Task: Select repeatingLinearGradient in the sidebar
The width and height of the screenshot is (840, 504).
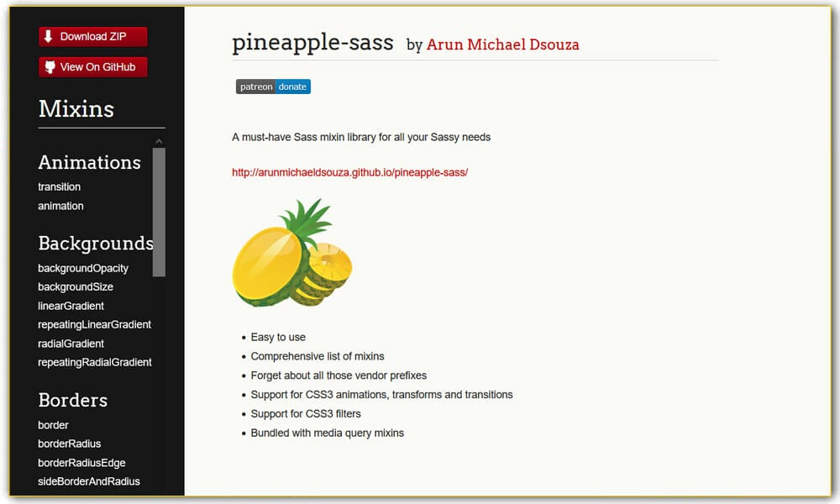Action: [94, 324]
